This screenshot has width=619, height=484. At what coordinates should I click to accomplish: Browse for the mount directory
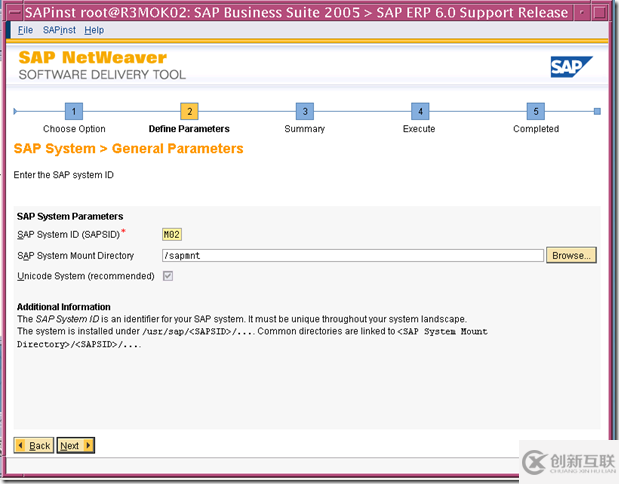[x=571, y=255]
